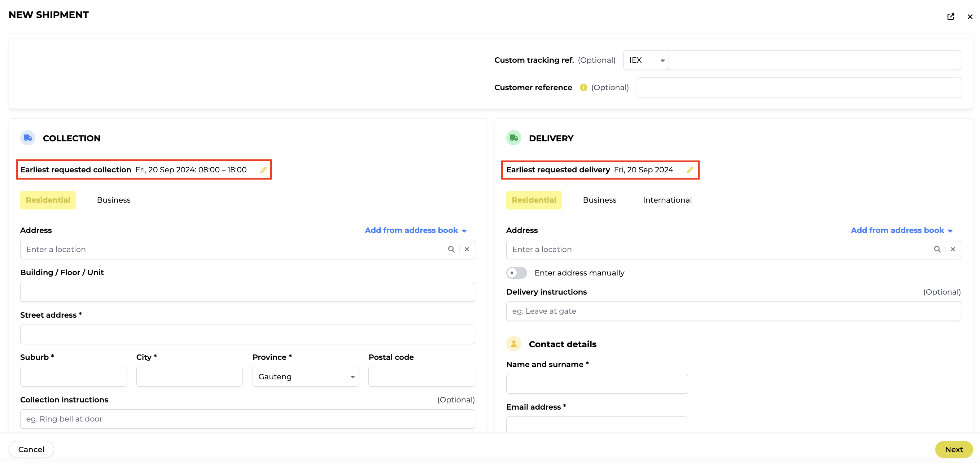Expand delivery Add from address book
This screenshot has height=463, width=980.
pos(902,230)
